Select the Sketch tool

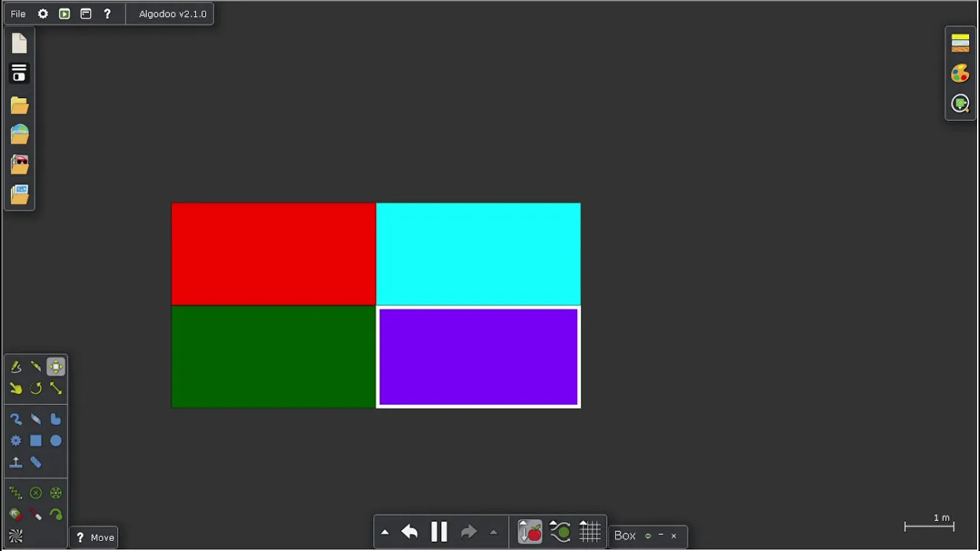(16, 367)
